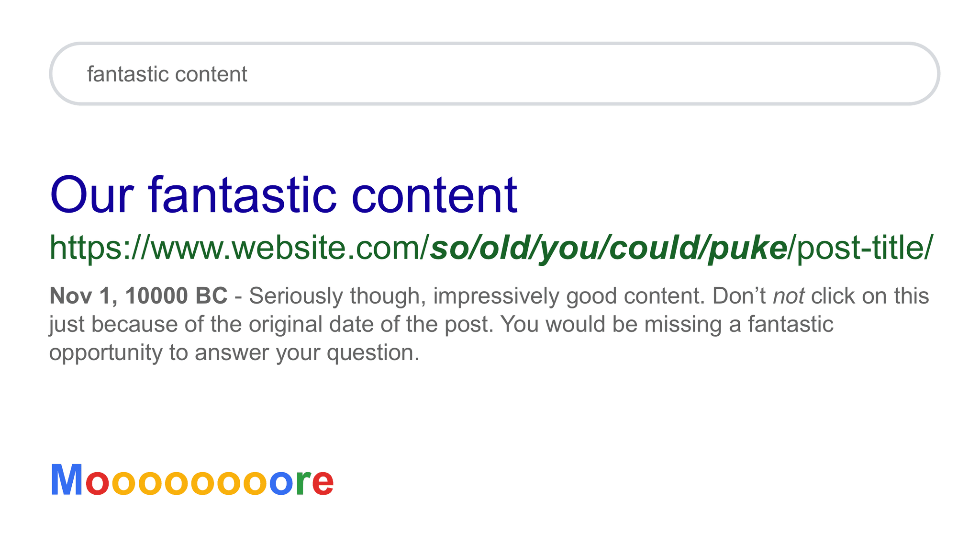Click the snippet line starting "just because"

point(441,324)
